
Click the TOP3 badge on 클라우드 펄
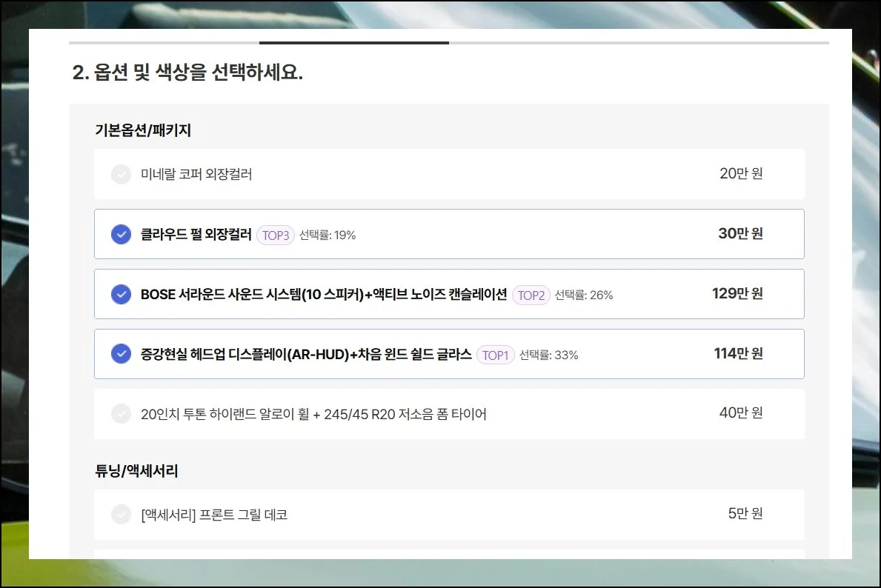[275, 235]
